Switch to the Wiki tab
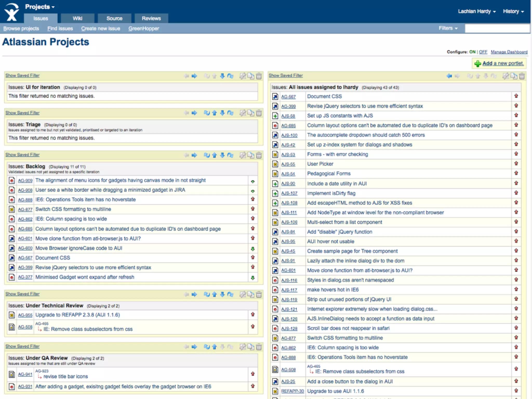This screenshot has height=399, width=532. pyautogui.click(x=77, y=18)
